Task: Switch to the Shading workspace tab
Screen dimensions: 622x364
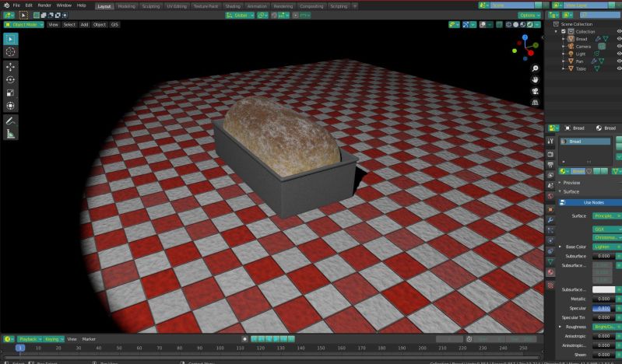Action: [233, 6]
